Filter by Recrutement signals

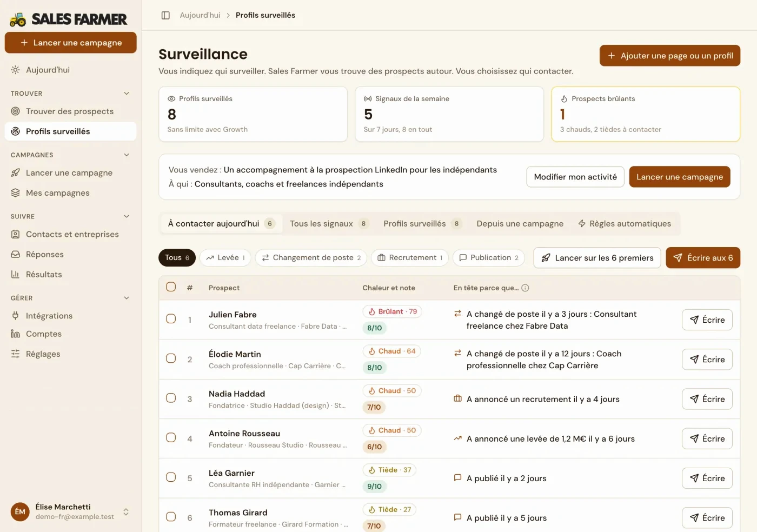[x=410, y=258]
